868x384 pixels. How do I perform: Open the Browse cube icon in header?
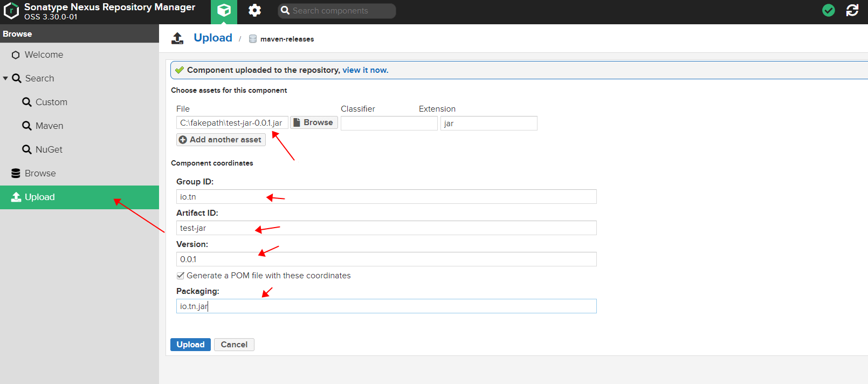point(224,11)
